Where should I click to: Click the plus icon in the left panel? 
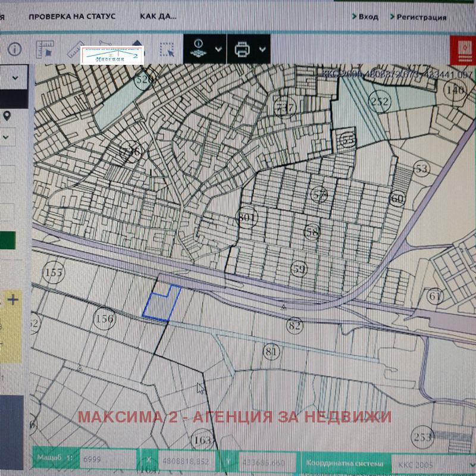click(12, 299)
